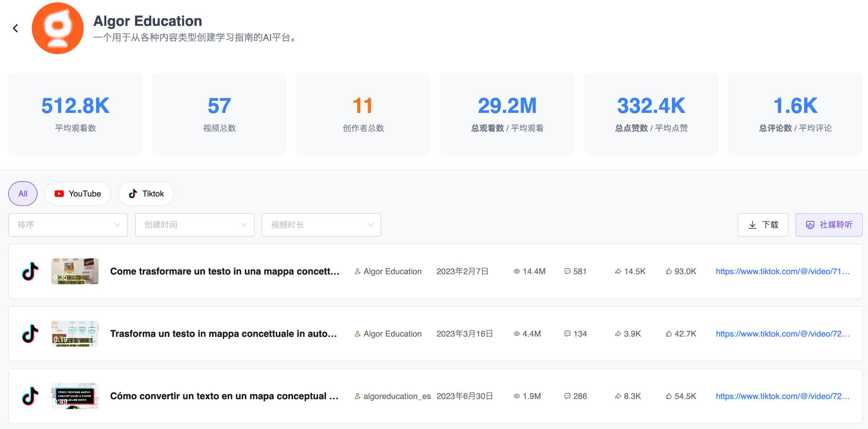Open thumbnail of Trasforma un testo video

point(75,334)
